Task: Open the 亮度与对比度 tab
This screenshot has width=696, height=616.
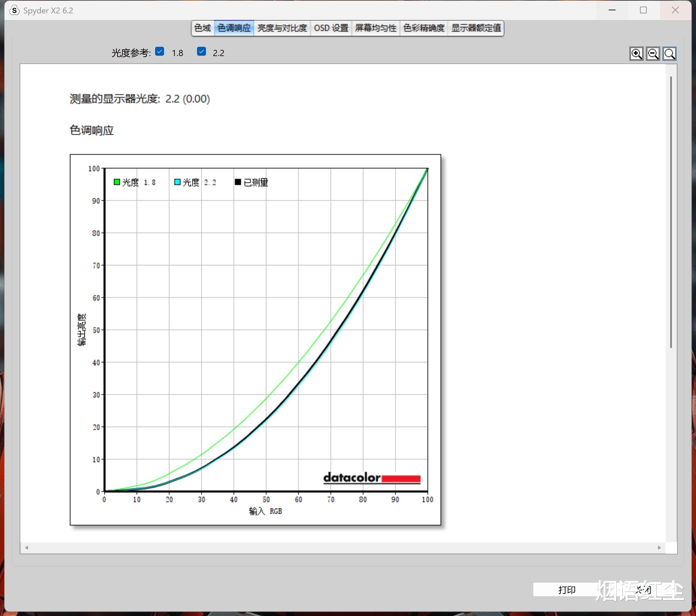Action: pyautogui.click(x=282, y=28)
